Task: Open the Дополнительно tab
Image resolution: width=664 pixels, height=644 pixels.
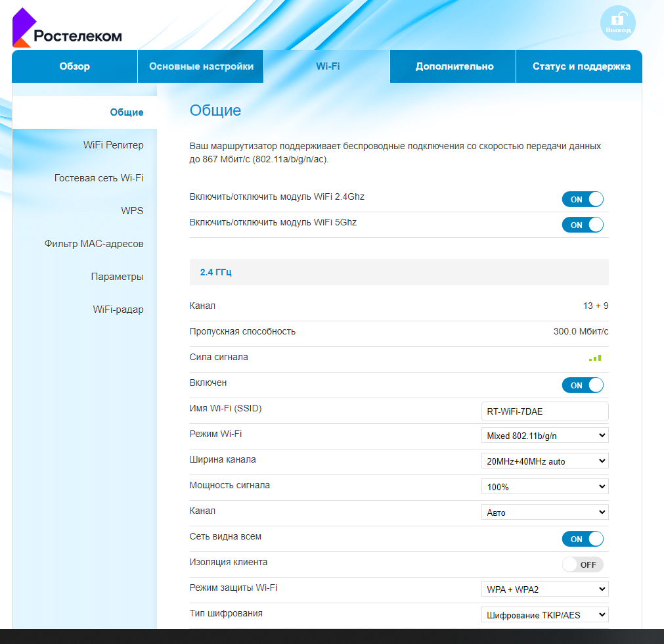Action: 454,66
